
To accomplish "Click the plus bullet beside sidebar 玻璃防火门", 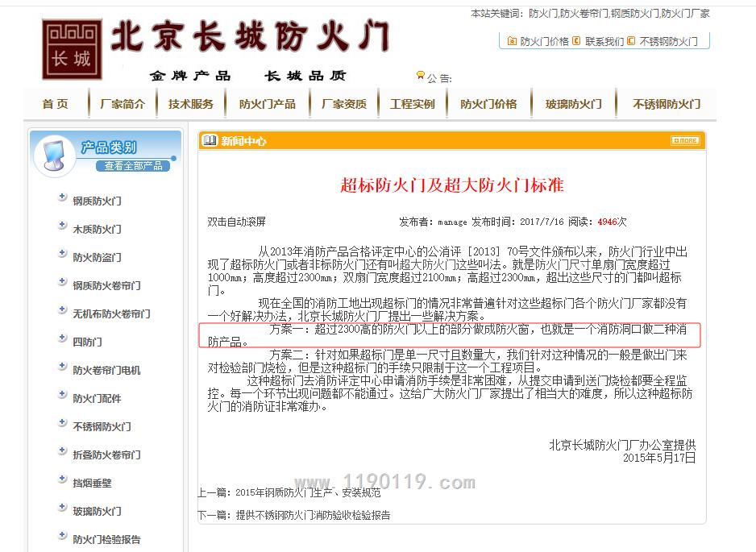I will click(62, 507).
